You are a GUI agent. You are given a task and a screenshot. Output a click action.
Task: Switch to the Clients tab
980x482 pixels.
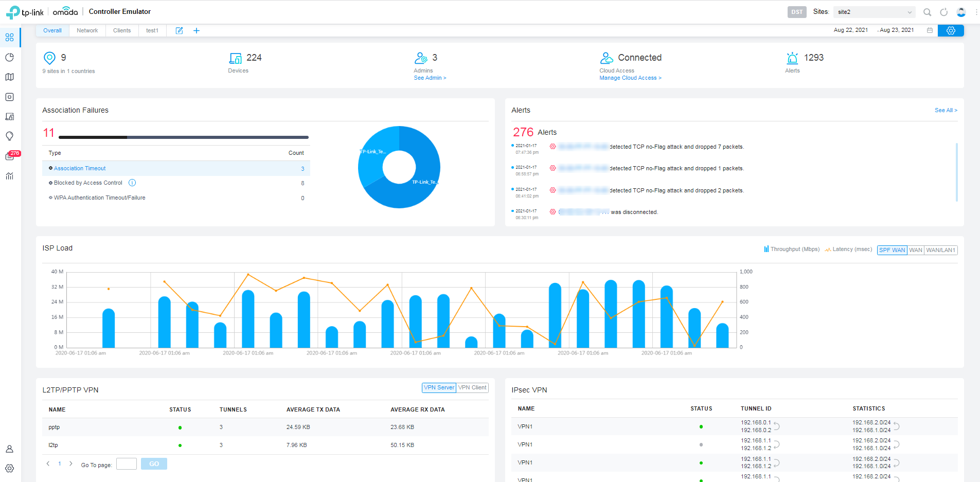pos(122,30)
